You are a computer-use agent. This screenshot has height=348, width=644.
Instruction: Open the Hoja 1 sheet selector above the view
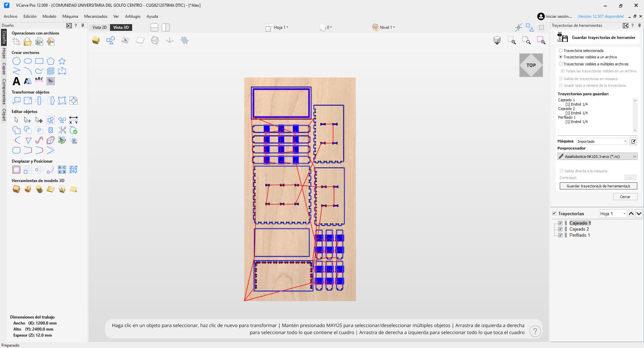[x=277, y=27]
